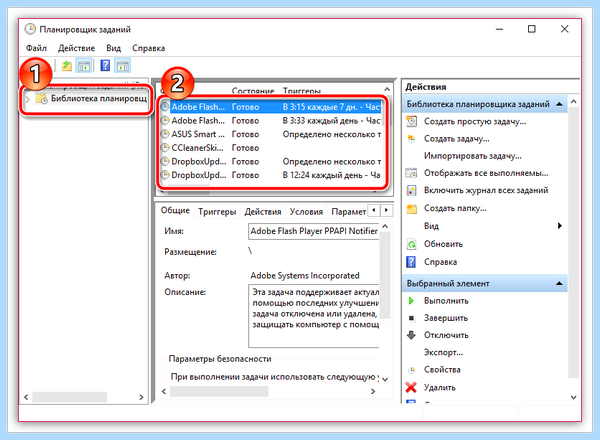The height and width of the screenshot is (440, 600).
Task: Open the Файл menu
Action: point(36,48)
